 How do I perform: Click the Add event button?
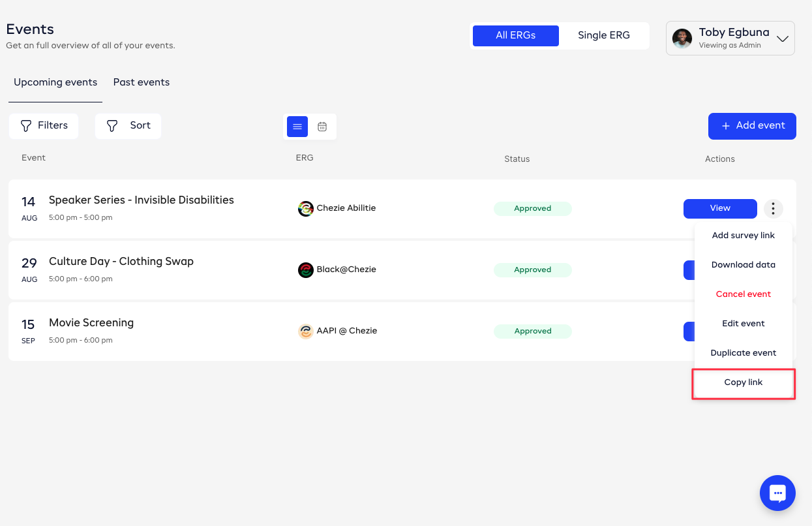[x=752, y=126]
